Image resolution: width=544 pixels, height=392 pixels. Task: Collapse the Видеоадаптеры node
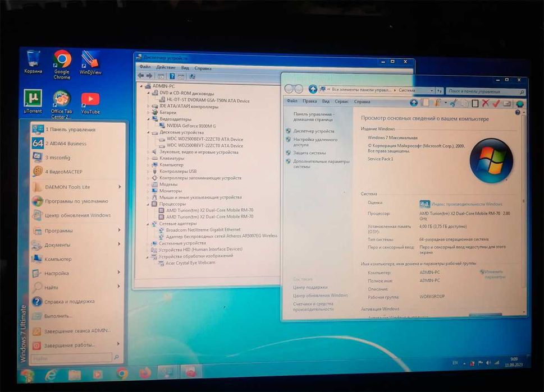pos(148,119)
